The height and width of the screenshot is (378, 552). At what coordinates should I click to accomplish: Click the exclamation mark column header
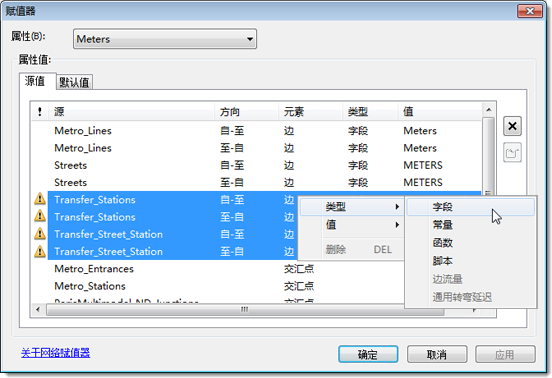[40, 112]
